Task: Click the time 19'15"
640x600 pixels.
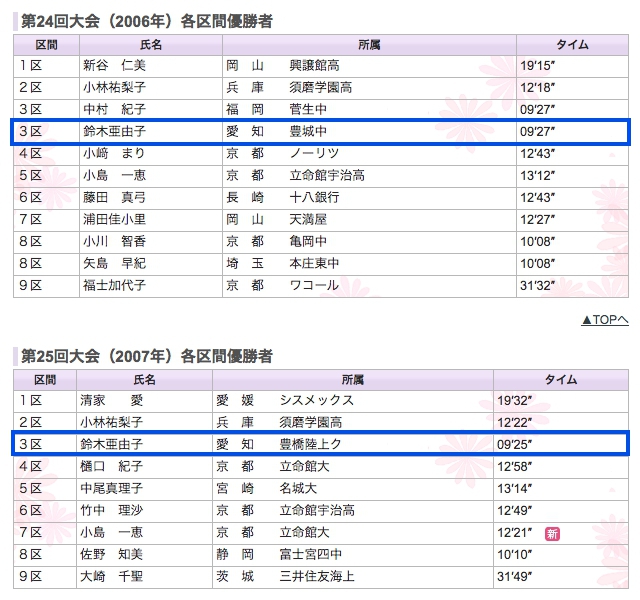Action: 538,65
